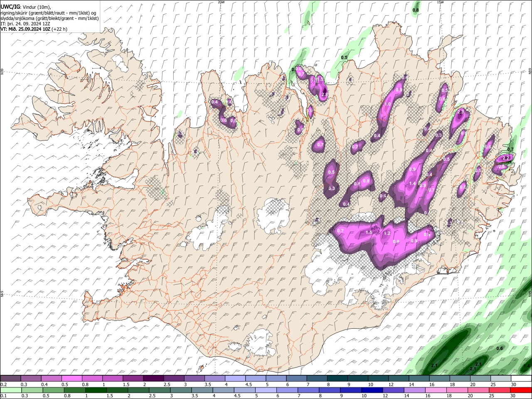Click the 'UWC/IG' title text
Screen dimensions: 532x399
point(10,7)
